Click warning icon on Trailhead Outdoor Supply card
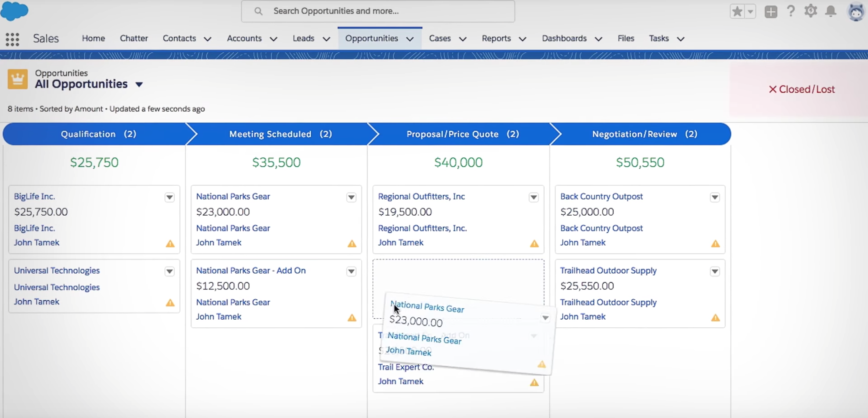 [715, 318]
